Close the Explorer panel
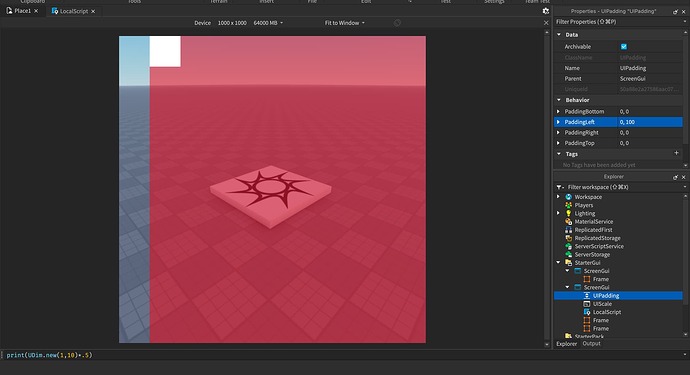This screenshot has width=690, height=375. pos(683,177)
